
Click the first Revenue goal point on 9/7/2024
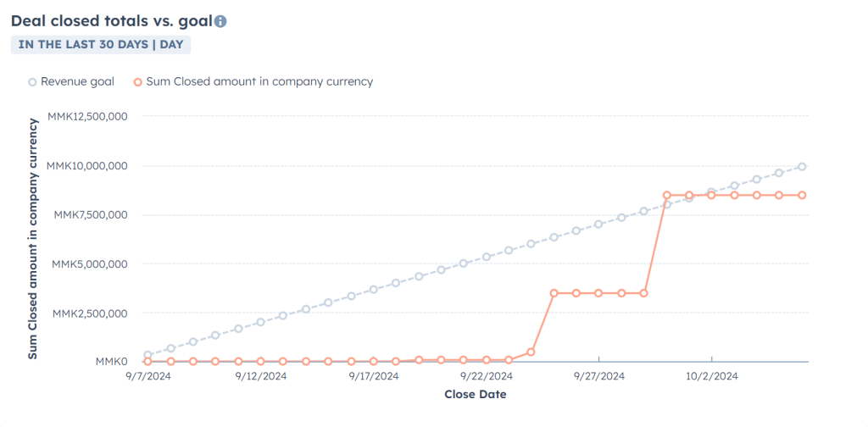[x=148, y=356]
